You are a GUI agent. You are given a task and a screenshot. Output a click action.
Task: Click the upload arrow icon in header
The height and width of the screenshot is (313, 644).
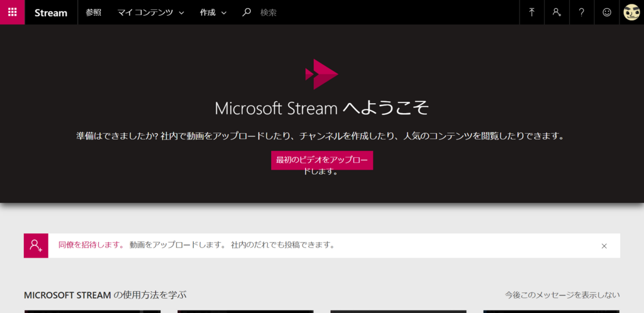(532, 13)
